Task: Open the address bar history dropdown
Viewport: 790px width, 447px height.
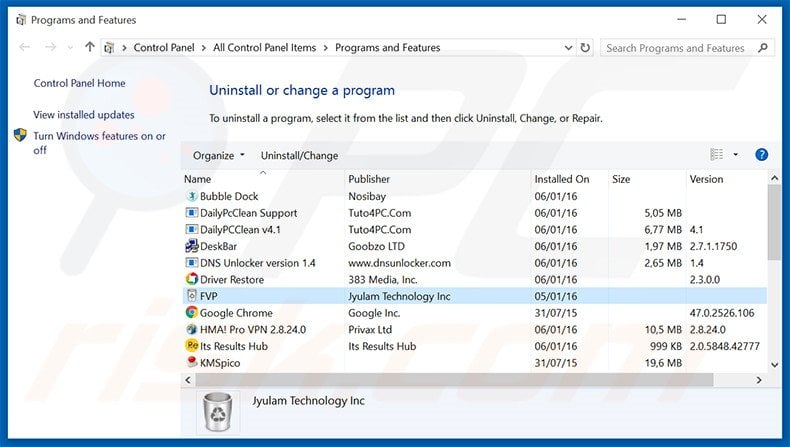Action: click(568, 48)
